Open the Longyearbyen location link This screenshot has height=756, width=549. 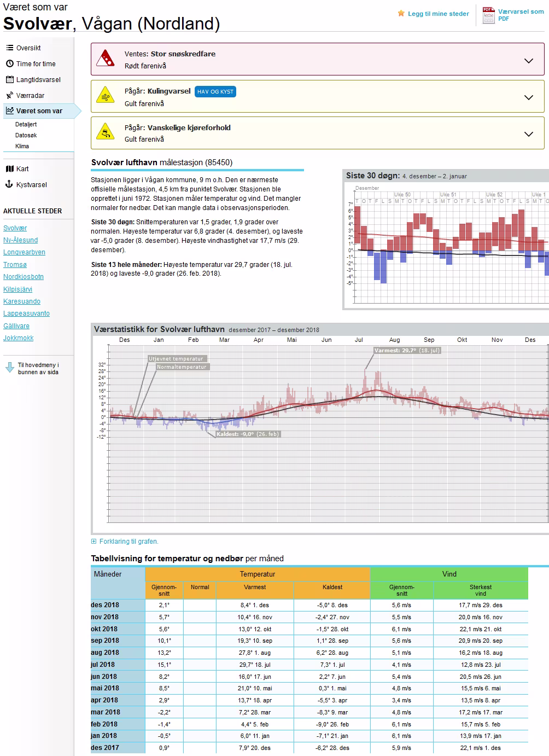[x=24, y=252]
